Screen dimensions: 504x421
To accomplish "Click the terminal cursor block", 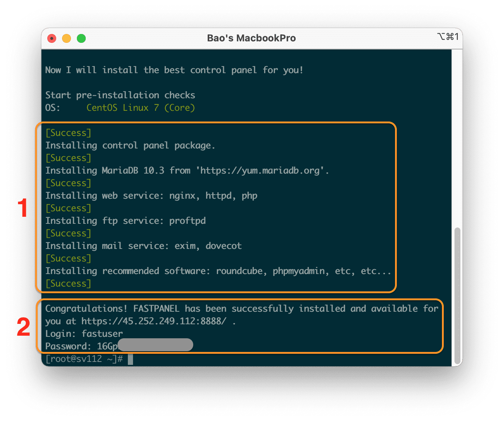I will [x=131, y=359].
